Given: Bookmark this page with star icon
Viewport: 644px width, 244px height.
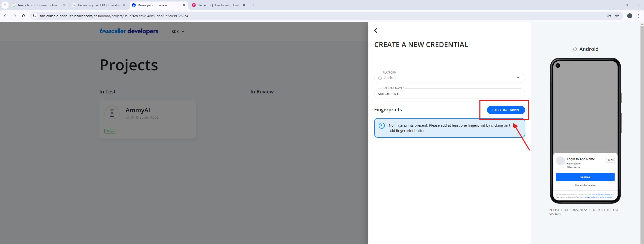Looking at the screenshot, I should (617, 16).
